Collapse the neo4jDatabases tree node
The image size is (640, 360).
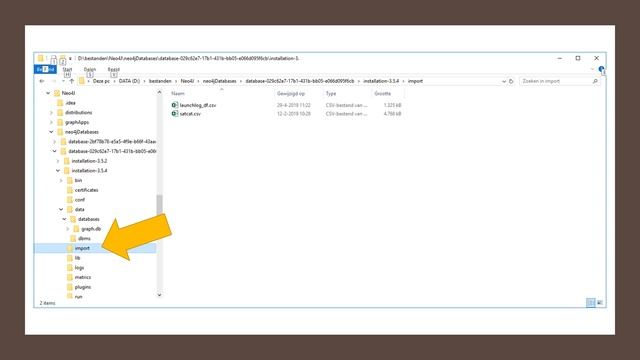click(x=51, y=132)
